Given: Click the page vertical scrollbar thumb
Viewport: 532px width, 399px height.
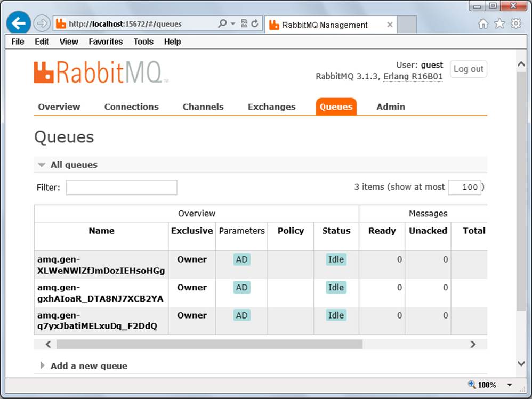Looking at the screenshot, I should 521,191.
